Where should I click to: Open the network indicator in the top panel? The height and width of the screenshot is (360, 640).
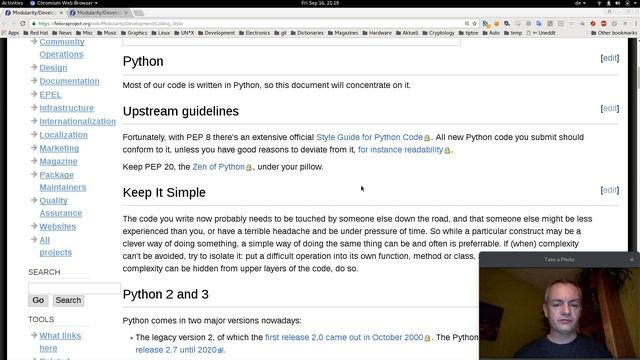click(x=599, y=3)
